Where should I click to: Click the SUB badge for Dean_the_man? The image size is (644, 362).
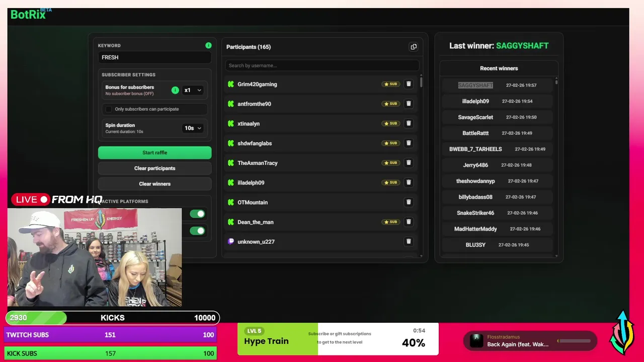click(x=390, y=222)
